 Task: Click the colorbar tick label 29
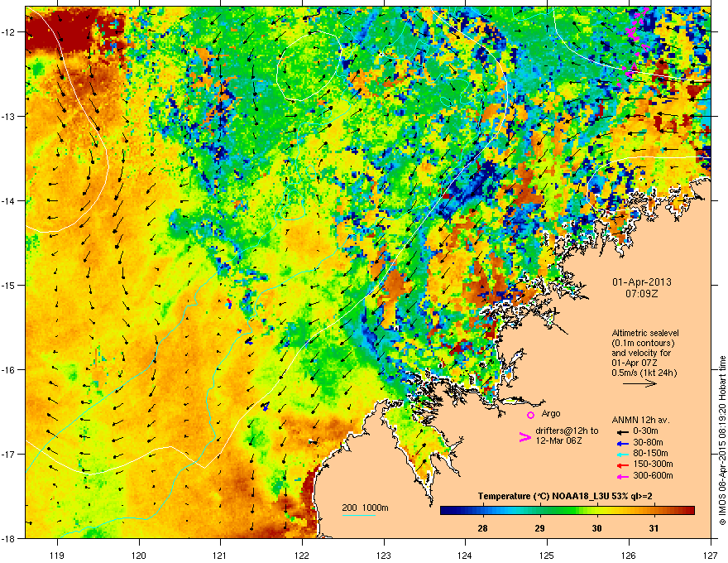[540, 528]
